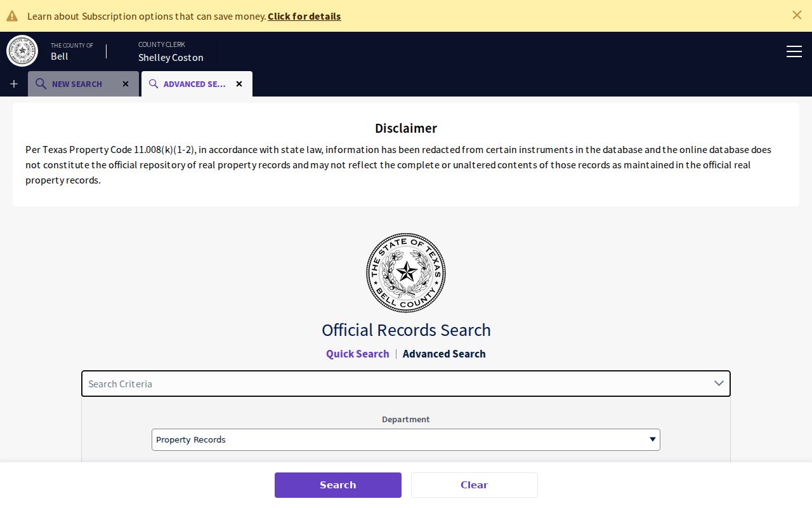Switch to Quick Search mode

[358, 354]
